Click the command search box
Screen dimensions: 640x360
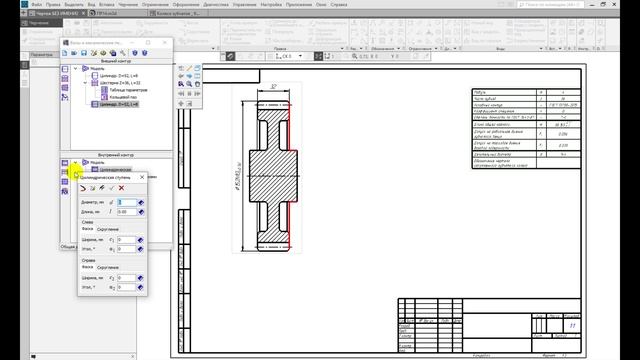point(551,4)
